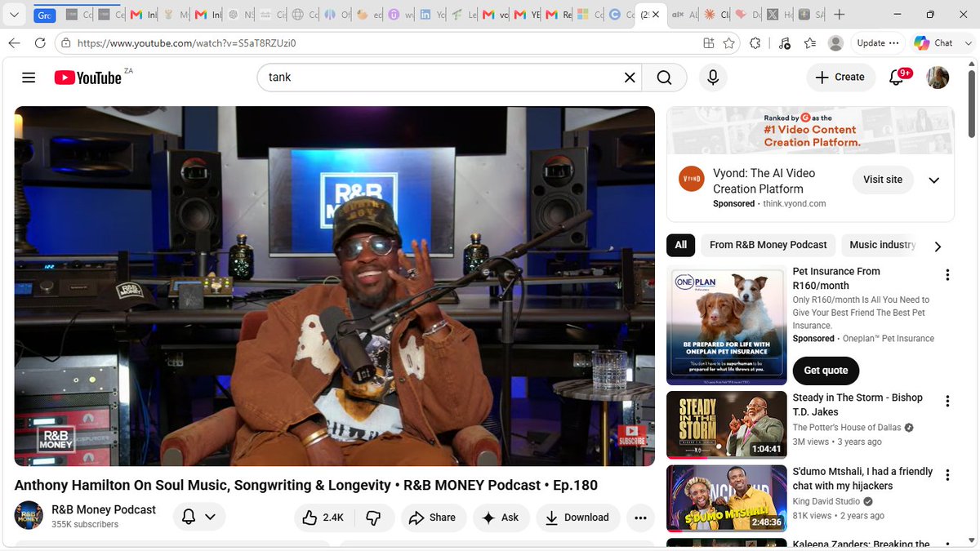Click the Subscribe watermark on the video
980x551 pixels.
click(x=630, y=435)
